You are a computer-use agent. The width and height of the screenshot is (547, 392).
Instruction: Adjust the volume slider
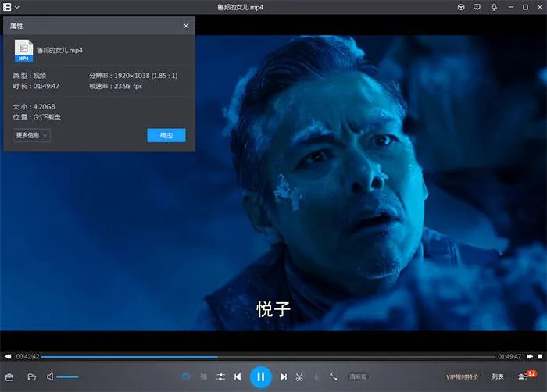tap(67, 377)
